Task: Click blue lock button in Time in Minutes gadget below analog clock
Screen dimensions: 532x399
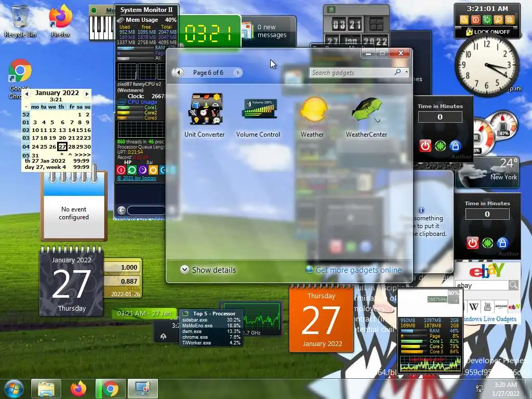Action: click(455, 146)
